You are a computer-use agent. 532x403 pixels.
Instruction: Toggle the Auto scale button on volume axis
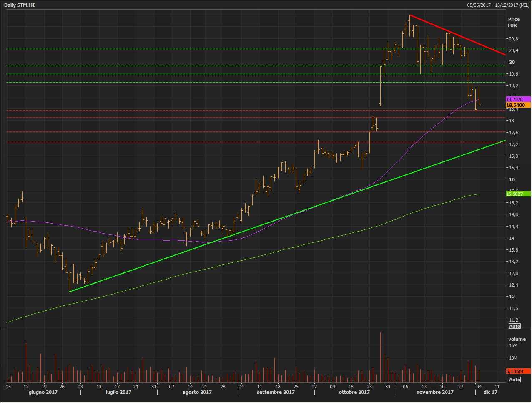point(514,380)
